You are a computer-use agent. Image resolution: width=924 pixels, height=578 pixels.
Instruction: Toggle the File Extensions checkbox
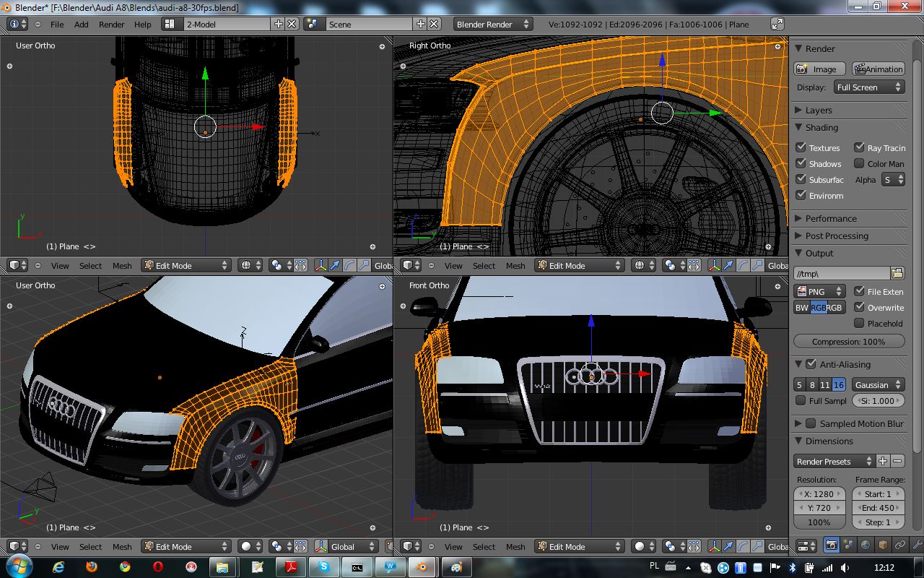[859, 290]
